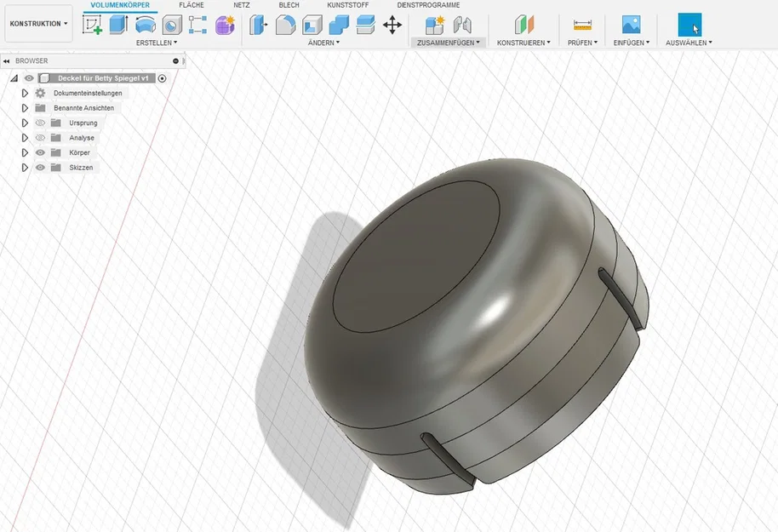Select the Joint tool
The width and height of the screenshot is (778, 532).
click(x=462, y=25)
